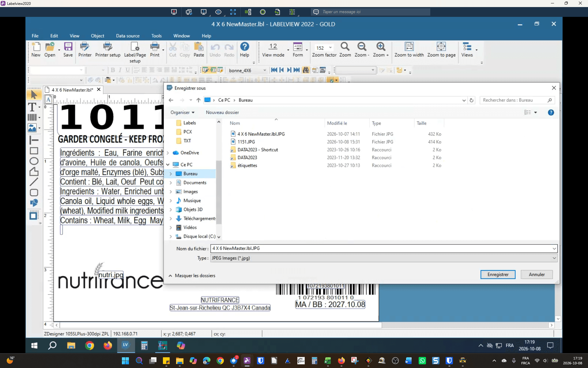The width and height of the screenshot is (588, 368).
Task: Click the Save icon in the toolbar
Action: (x=68, y=50)
